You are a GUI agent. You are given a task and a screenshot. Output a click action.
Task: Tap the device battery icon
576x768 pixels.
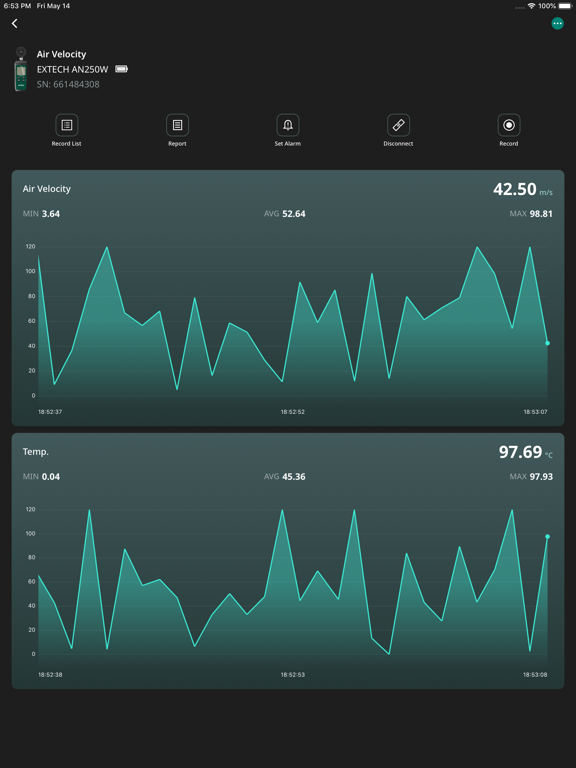point(121,69)
